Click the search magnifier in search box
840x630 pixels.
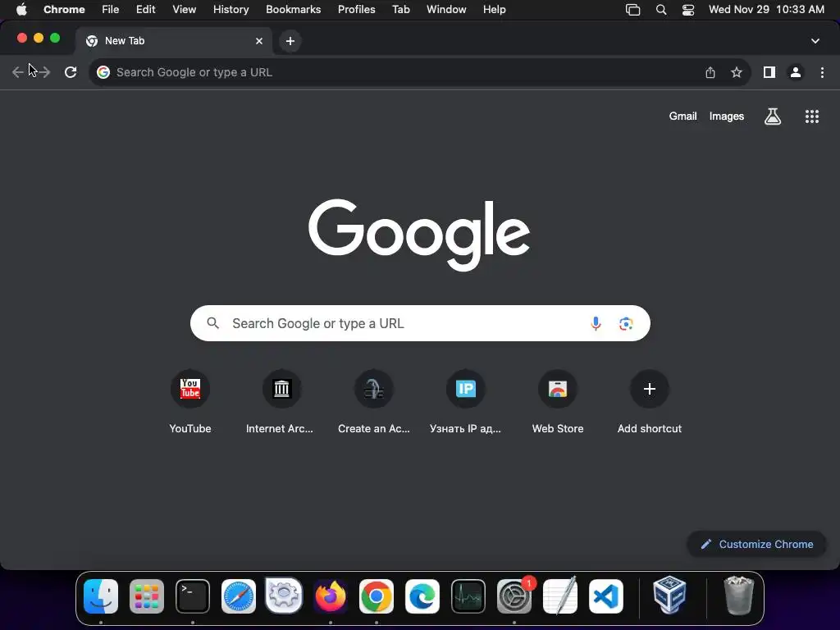(x=212, y=323)
